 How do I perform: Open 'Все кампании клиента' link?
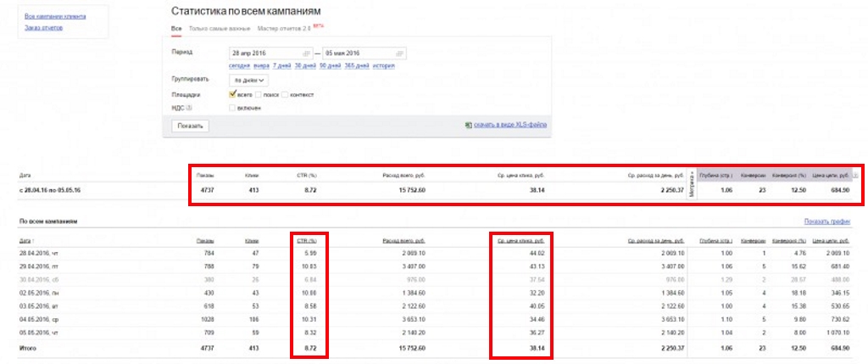click(55, 16)
